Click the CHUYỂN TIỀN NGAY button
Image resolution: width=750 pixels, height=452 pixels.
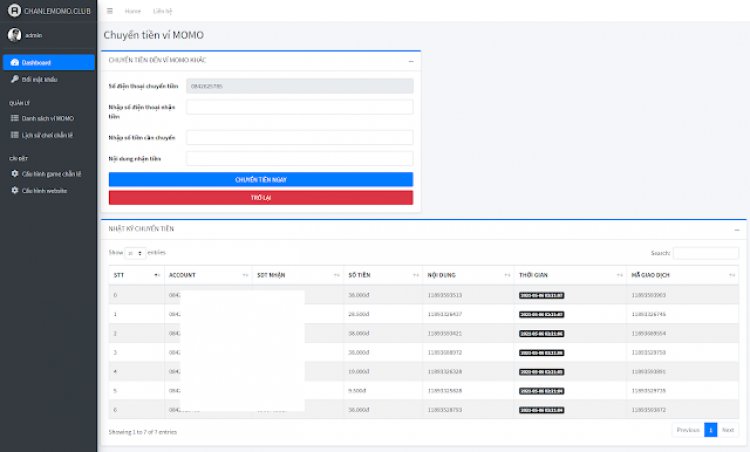tap(261, 179)
